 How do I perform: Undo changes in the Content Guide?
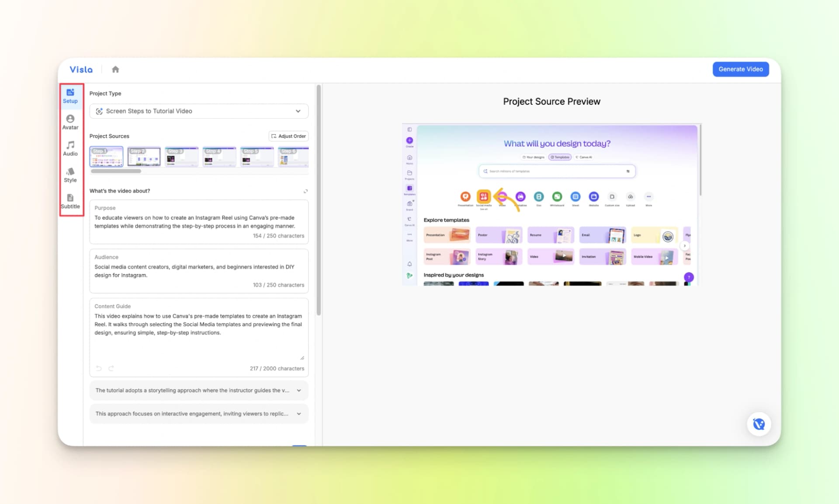(x=99, y=368)
